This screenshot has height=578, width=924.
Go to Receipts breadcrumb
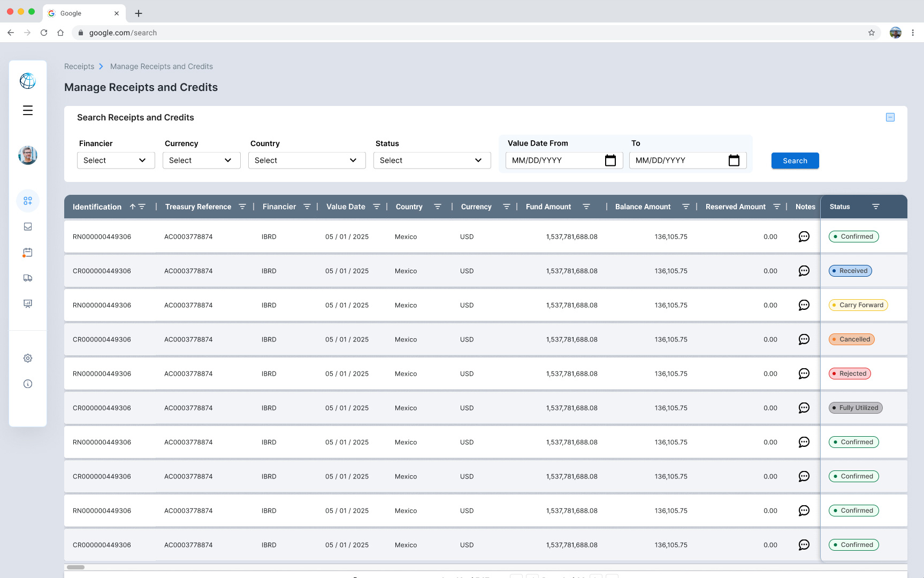point(79,66)
